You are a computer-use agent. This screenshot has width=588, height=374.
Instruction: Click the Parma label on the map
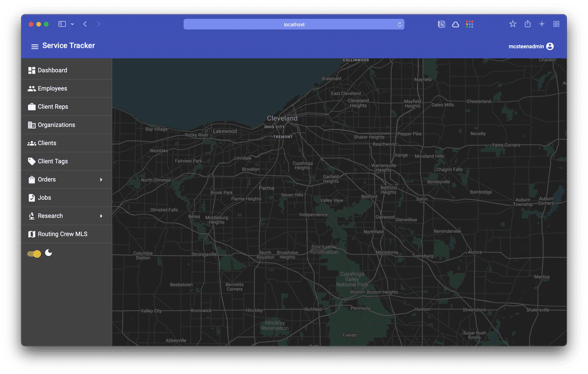tap(266, 188)
